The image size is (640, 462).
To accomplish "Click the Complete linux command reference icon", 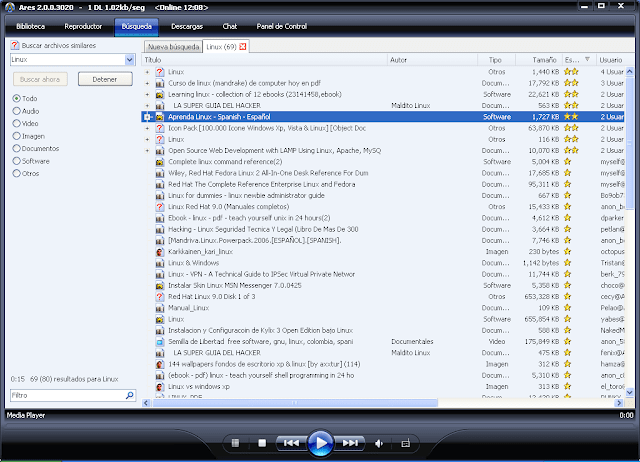I will (160, 162).
